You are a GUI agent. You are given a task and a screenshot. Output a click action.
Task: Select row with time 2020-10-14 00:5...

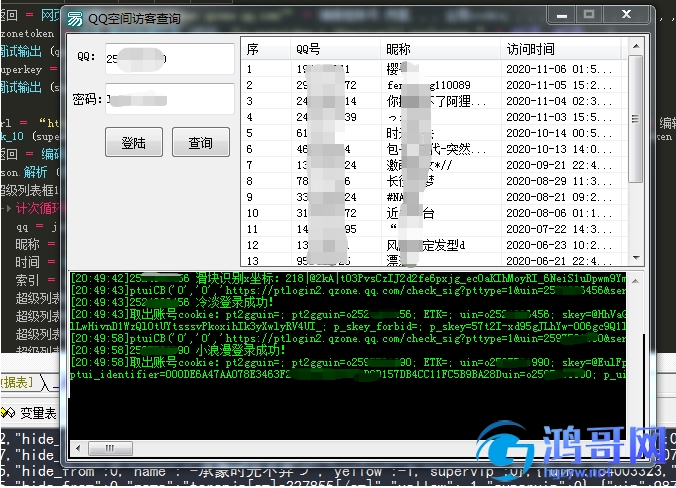433,133
